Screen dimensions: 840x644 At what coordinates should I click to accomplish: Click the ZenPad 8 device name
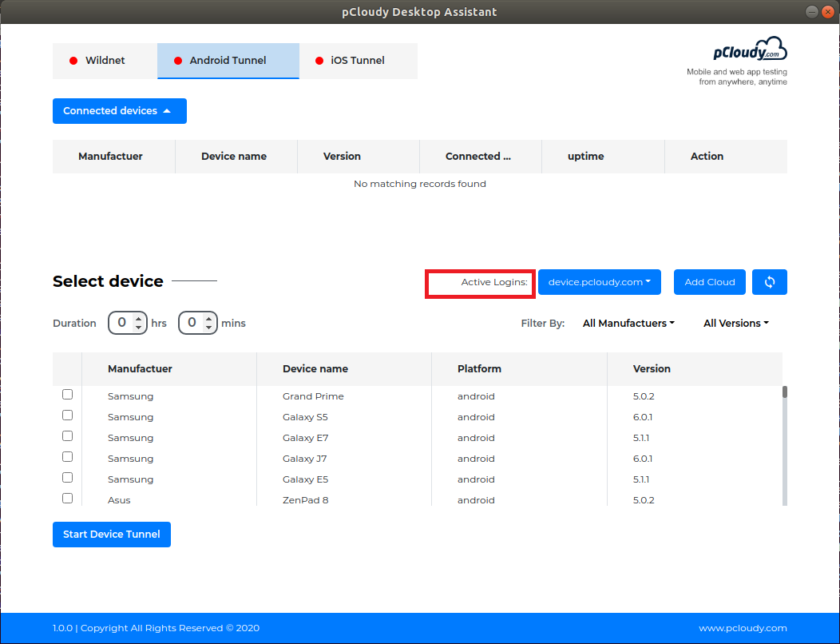coord(305,500)
